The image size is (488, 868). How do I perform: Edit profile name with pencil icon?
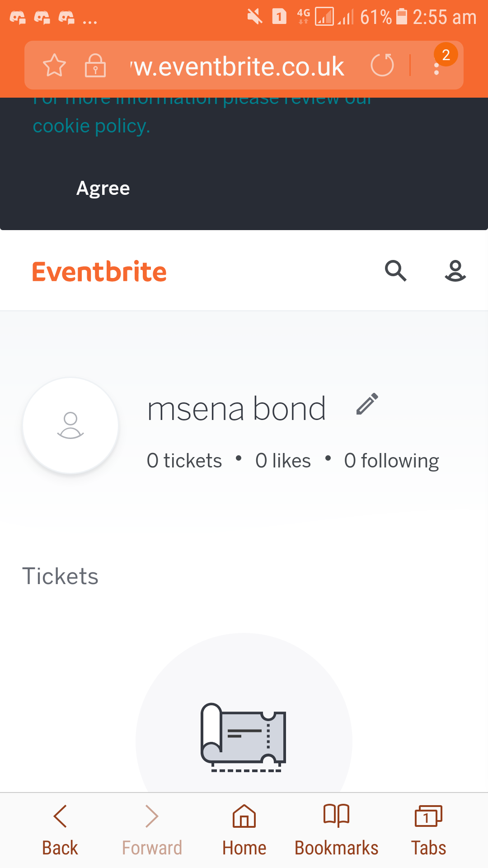coord(367,404)
